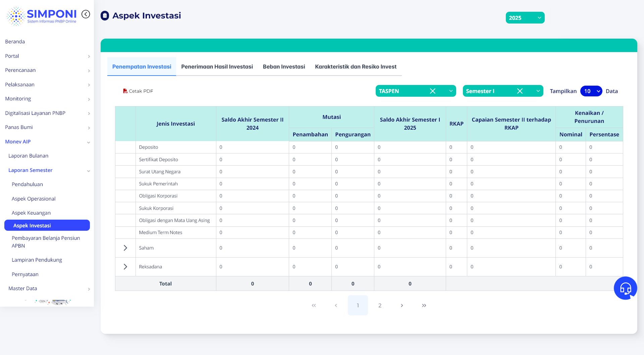The height and width of the screenshot is (355, 644).
Task: Switch to Karakteristik dan Resiko Invest tab
Action: (356, 66)
